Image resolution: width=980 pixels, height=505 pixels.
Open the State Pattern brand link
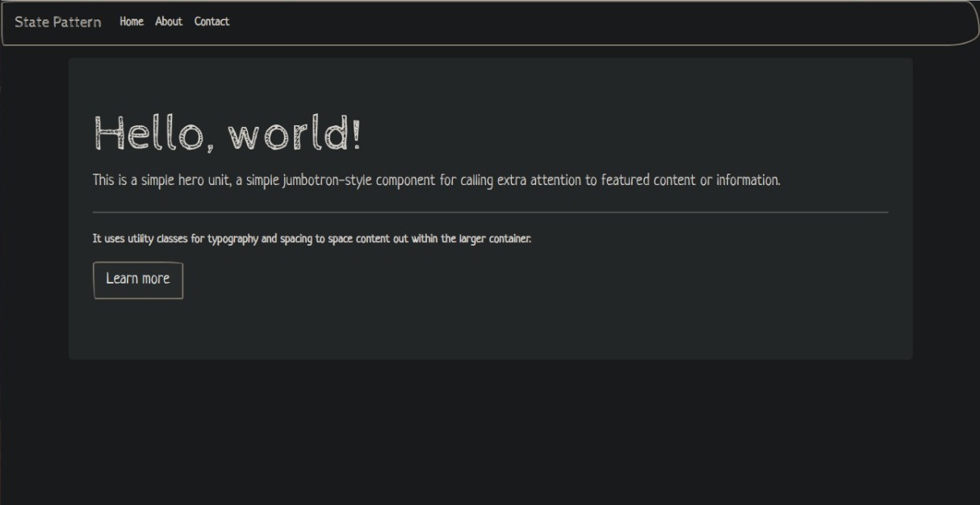(x=58, y=22)
